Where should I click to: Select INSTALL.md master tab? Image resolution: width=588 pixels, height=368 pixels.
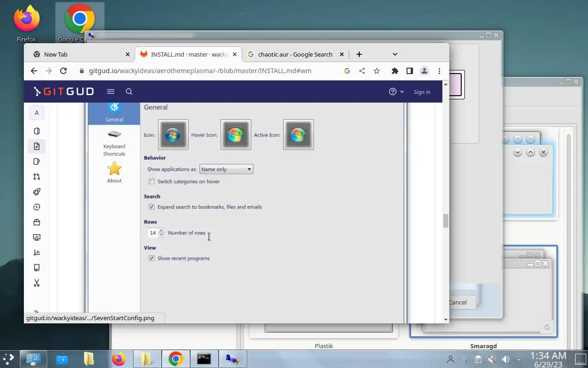pyautogui.click(x=189, y=54)
